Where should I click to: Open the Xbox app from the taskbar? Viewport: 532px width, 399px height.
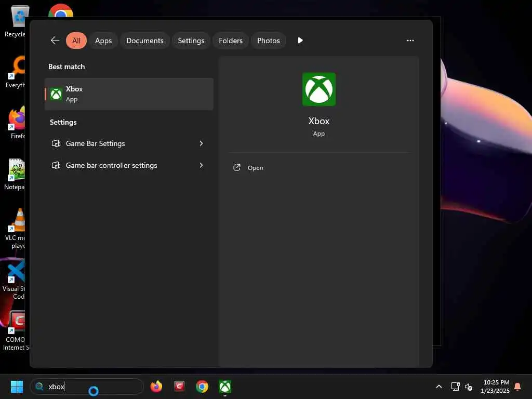pos(225,387)
